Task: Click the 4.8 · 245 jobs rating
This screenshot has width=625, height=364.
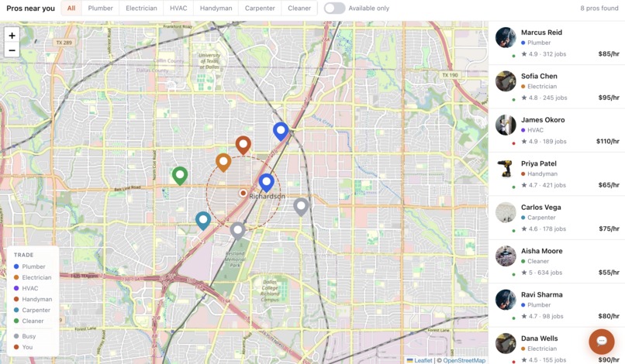Action: 544,98
